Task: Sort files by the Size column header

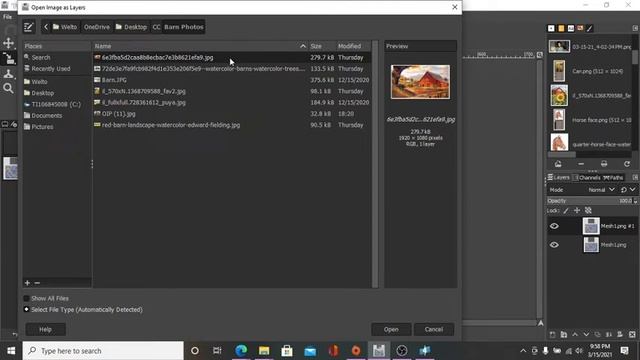Action: 322,46
